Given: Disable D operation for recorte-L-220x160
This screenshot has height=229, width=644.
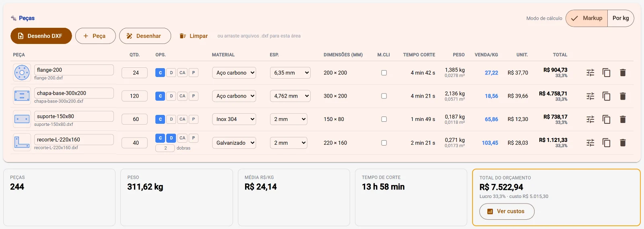Looking at the screenshot, I should click(x=171, y=138).
